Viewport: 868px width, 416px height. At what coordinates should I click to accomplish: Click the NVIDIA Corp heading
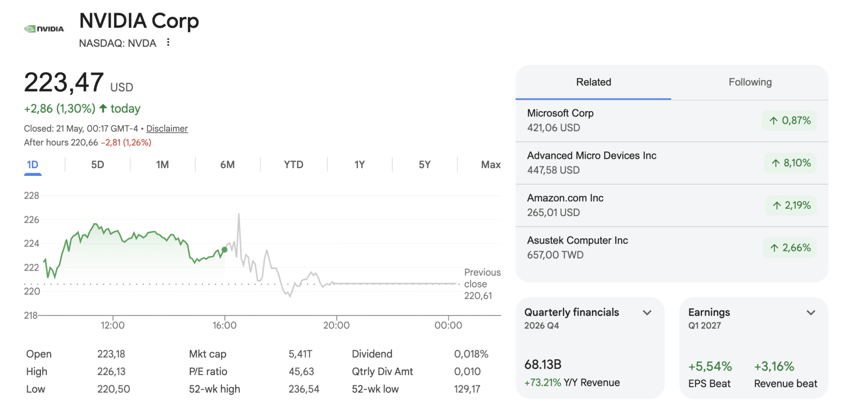[139, 21]
